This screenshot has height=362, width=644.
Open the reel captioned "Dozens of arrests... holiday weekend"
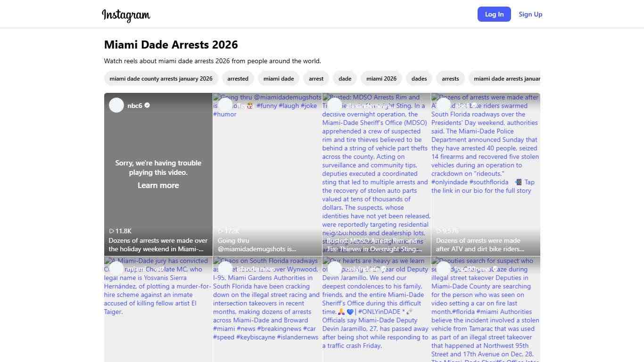[158, 245]
